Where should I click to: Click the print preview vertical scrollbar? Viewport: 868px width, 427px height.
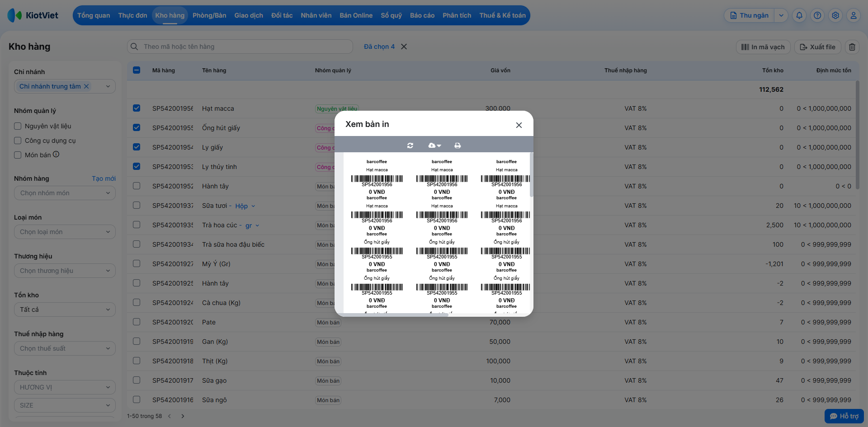(x=531, y=174)
